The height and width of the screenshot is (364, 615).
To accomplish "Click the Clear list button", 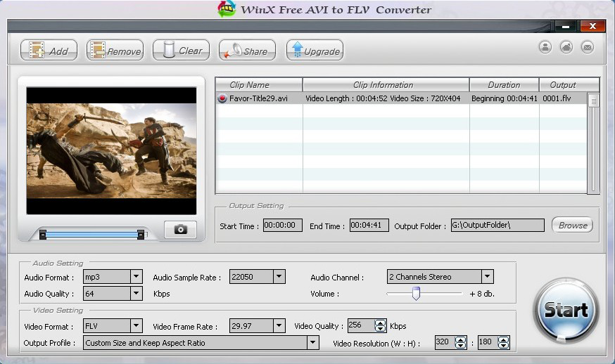I will [x=182, y=51].
